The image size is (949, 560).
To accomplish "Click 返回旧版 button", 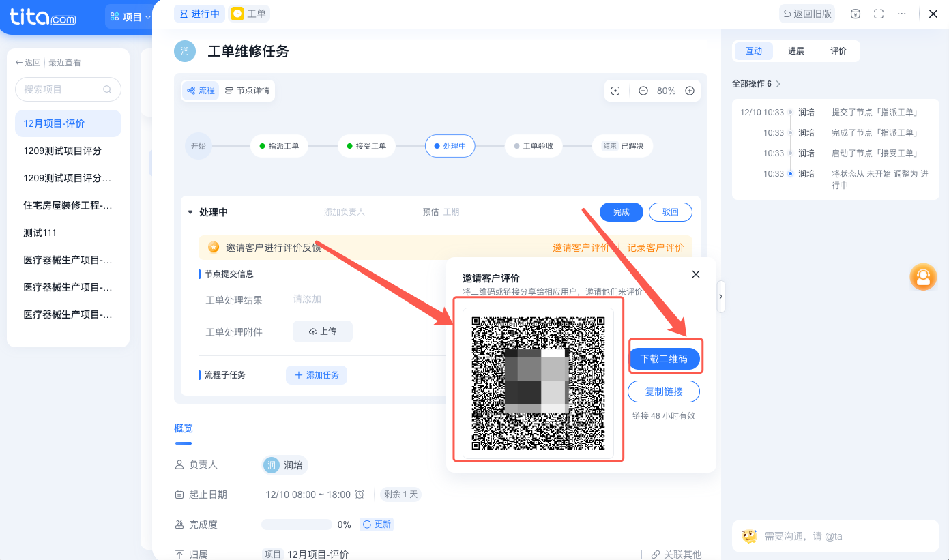I will (807, 14).
